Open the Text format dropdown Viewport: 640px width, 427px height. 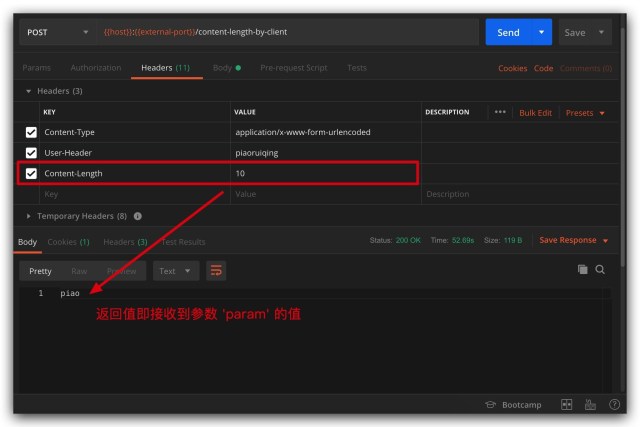pyautogui.click(x=176, y=271)
